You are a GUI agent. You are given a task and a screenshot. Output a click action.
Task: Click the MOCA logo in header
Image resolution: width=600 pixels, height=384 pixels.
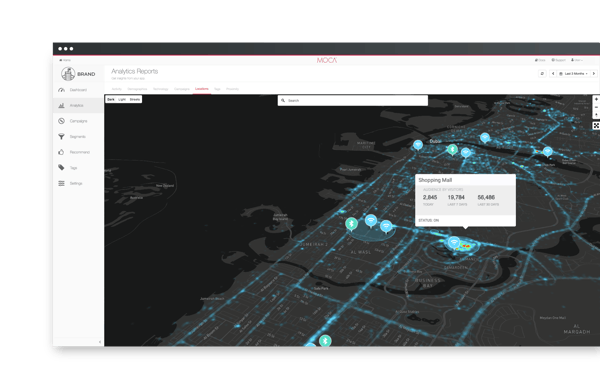327,60
